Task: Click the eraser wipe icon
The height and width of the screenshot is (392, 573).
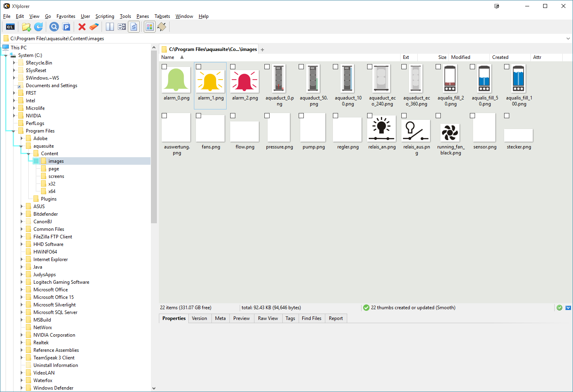Action: click(94, 27)
